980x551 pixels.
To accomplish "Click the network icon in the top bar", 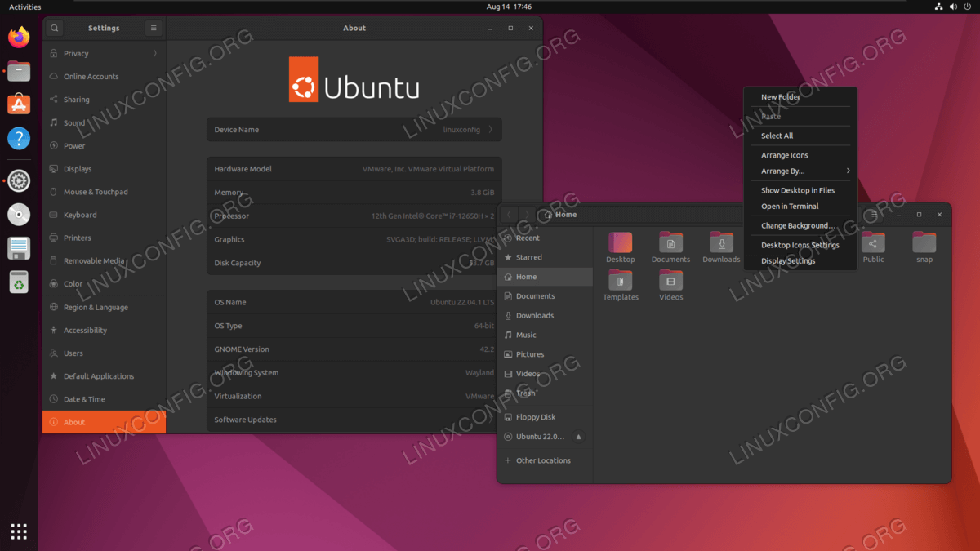I will [x=939, y=7].
